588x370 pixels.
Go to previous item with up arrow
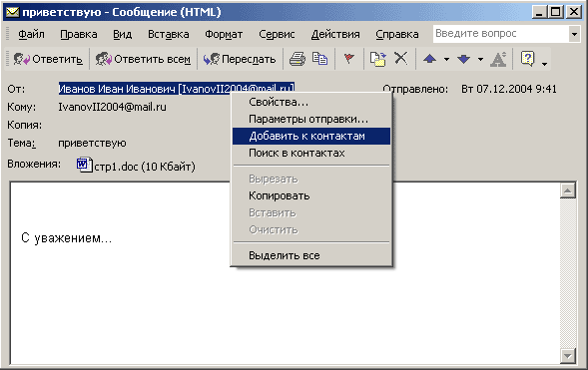pyautogui.click(x=429, y=59)
